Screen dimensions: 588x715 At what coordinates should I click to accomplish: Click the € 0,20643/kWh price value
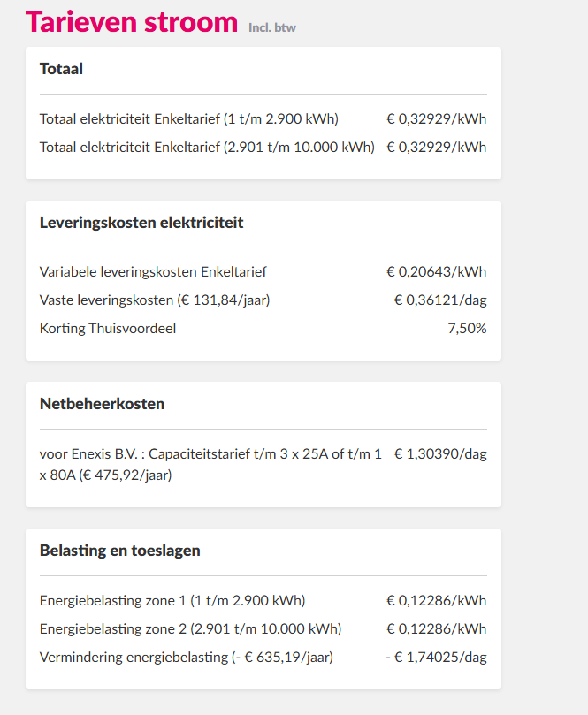[436, 272]
